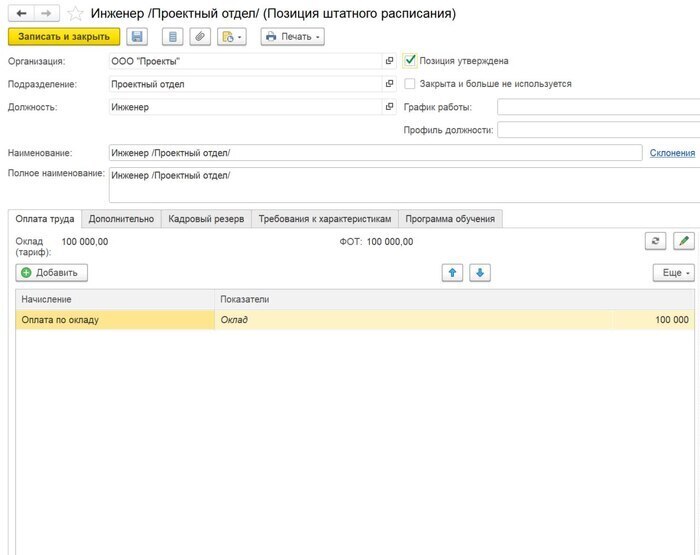This screenshot has height=555, width=700.
Task: Expand the "Еще" actions menu
Action: click(673, 273)
